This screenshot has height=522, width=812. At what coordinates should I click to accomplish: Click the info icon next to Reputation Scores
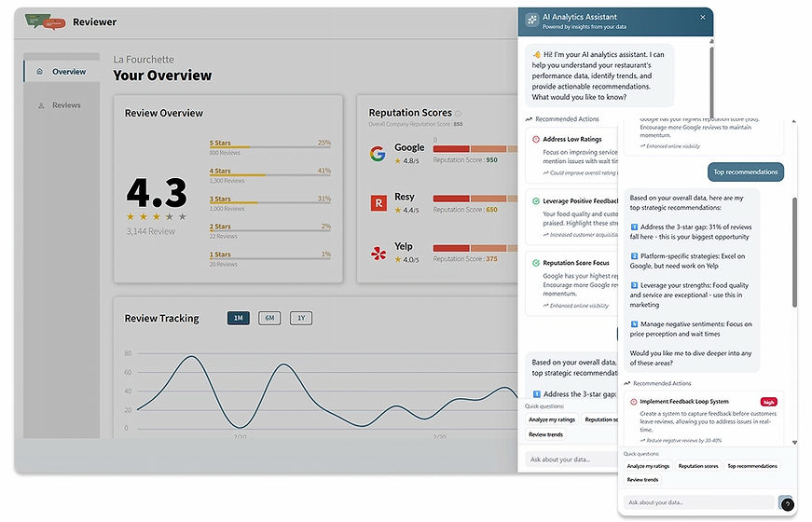(x=458, y=114)
